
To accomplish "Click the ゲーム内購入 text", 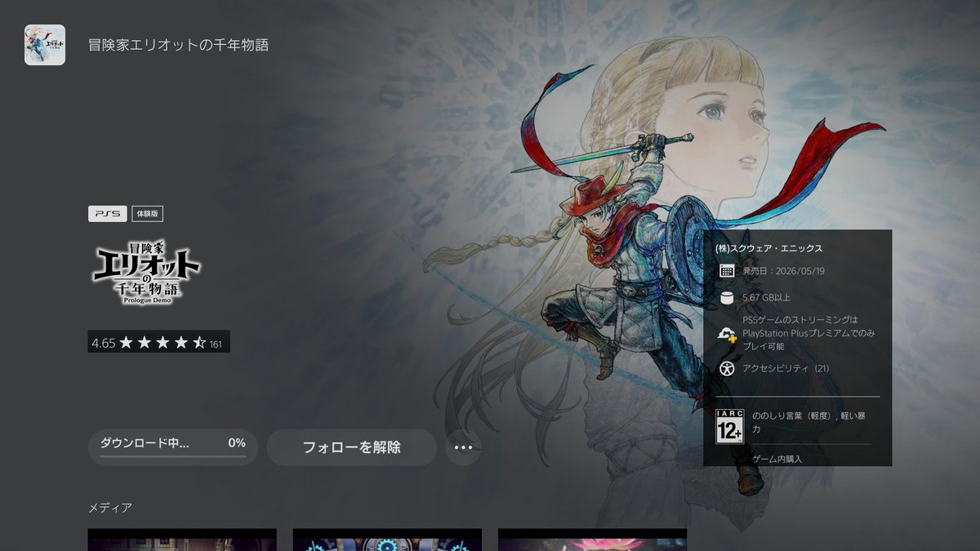I will (x=777, y=459).
